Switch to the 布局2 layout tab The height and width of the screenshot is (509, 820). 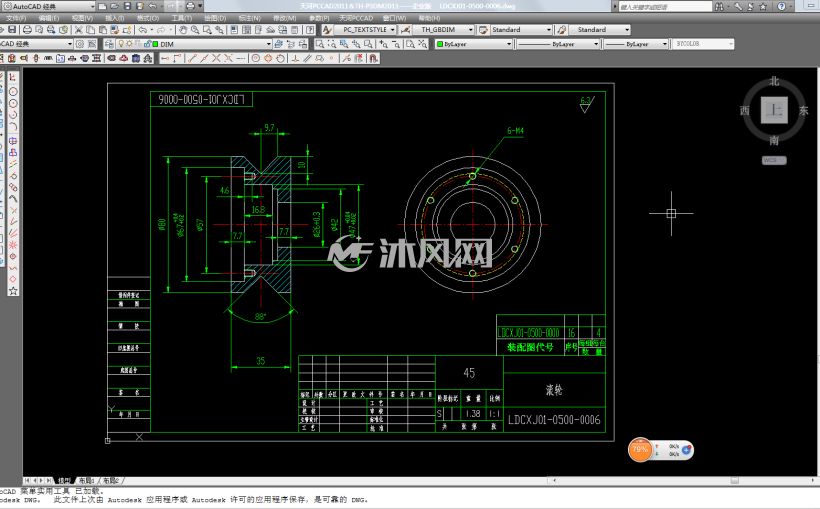pyautogui.click(x=110, y=480)
